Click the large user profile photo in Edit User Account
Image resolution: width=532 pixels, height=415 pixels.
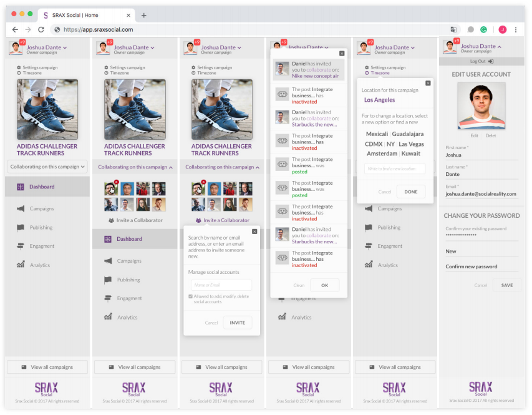(x=481, y=106)
